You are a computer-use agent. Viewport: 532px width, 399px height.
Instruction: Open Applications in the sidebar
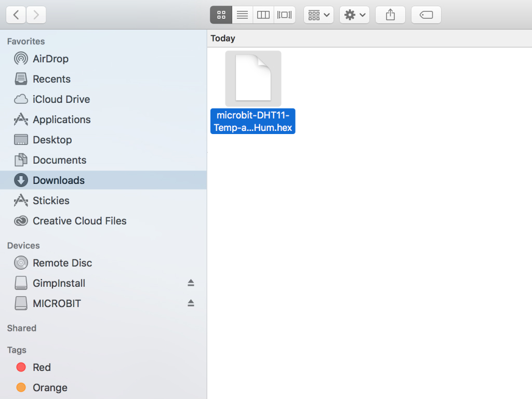pyautogui.click(x=103, y=119)
